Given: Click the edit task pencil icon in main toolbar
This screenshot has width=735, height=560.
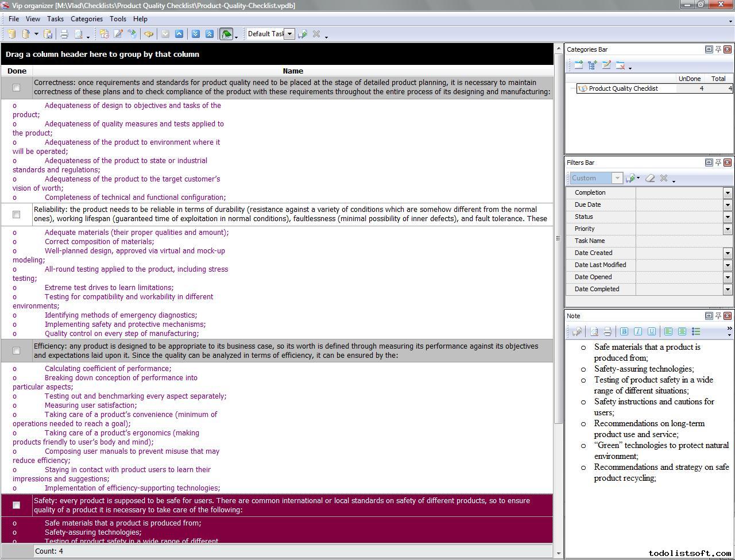Looking at the screenshot, I should pyautogui.click(x=118, y=34).
